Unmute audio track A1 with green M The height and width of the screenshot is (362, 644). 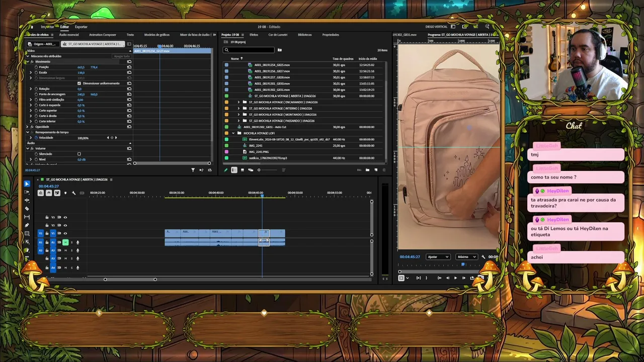coord(65,242)
